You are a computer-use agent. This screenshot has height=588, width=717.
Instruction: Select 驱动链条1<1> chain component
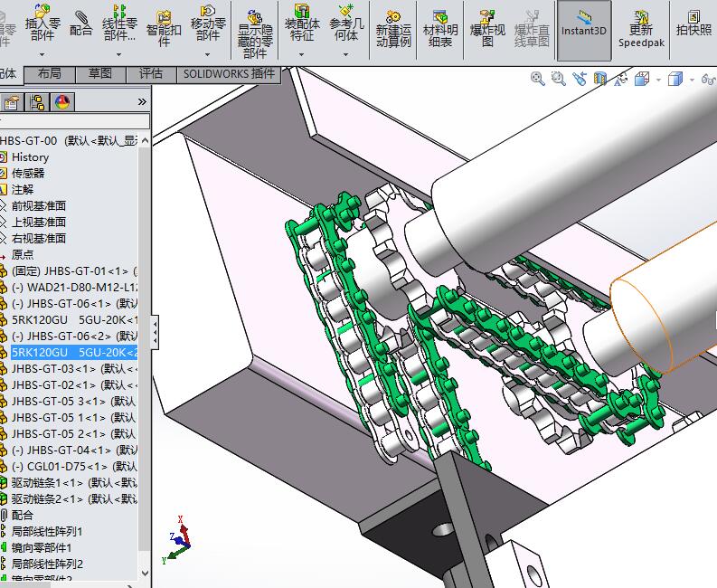click(x=74, y=482)
